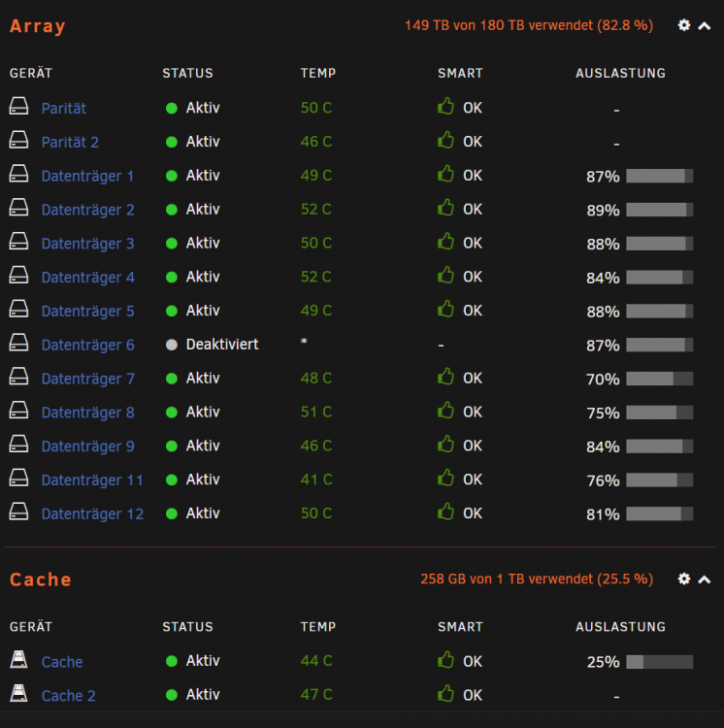This screenshot has width=724, height=728.
Task: Open Cache settings gear icon
Action: pyautogui.click(x=683, y=579)
